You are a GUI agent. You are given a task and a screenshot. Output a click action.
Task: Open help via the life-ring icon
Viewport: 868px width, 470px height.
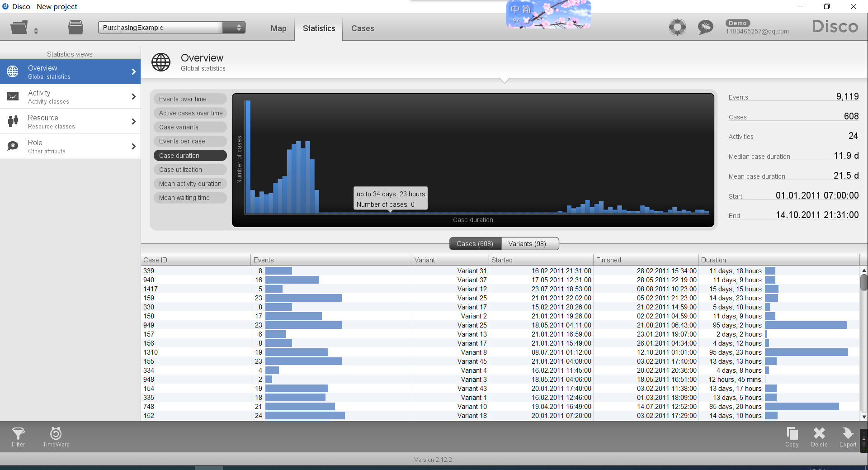677,27
